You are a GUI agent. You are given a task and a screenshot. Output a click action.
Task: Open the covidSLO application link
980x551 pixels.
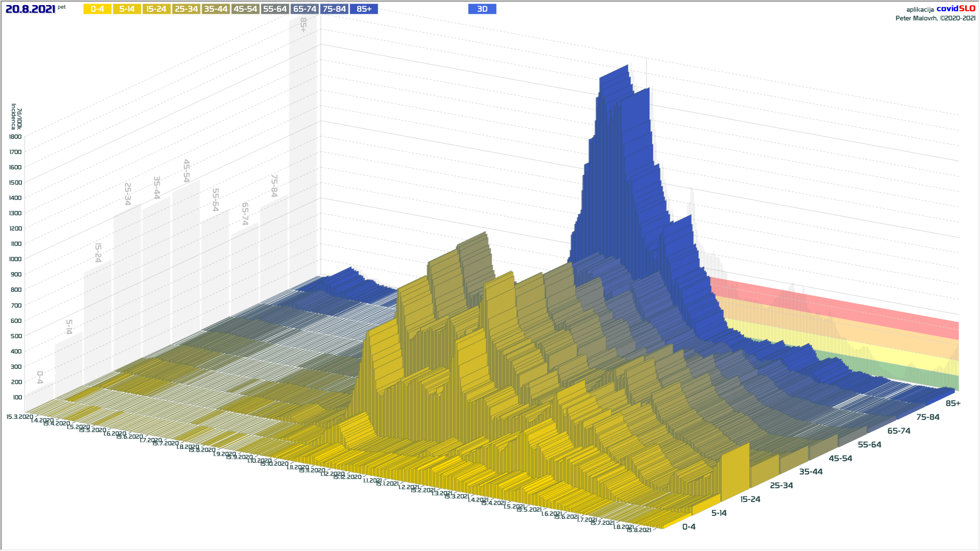point(955,9)
